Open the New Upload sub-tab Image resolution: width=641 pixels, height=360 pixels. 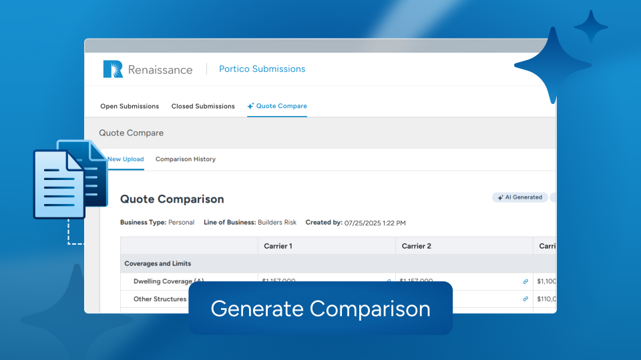pyautogui.click(x=126, y=159)
